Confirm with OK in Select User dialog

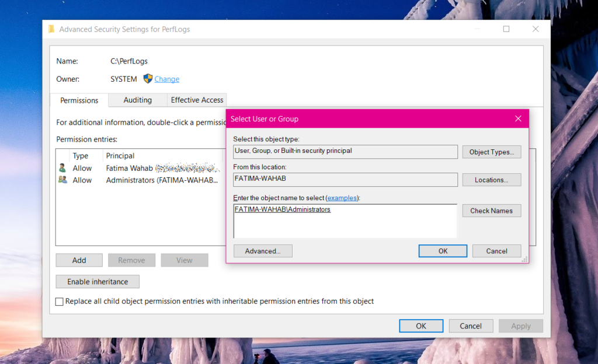(x=443, y=251)
